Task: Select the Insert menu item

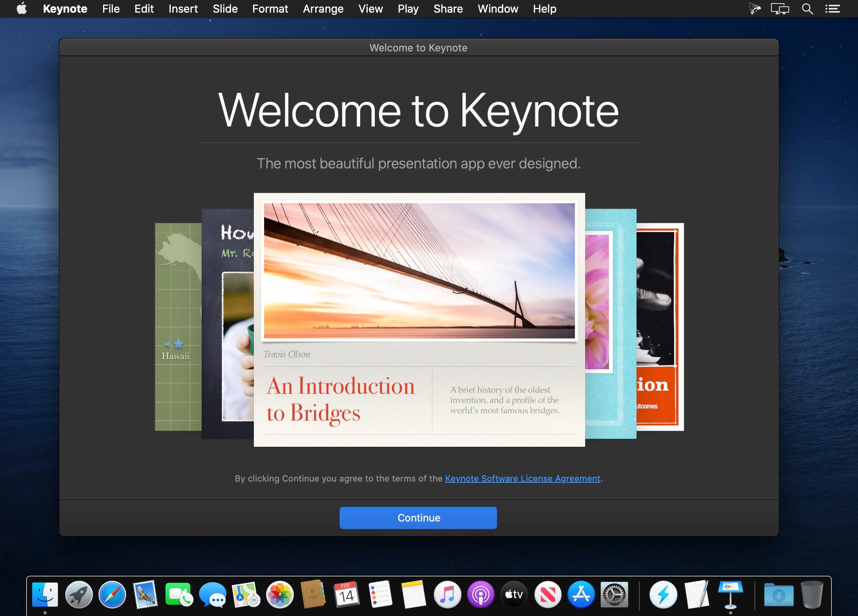Action: coord(182,9)
